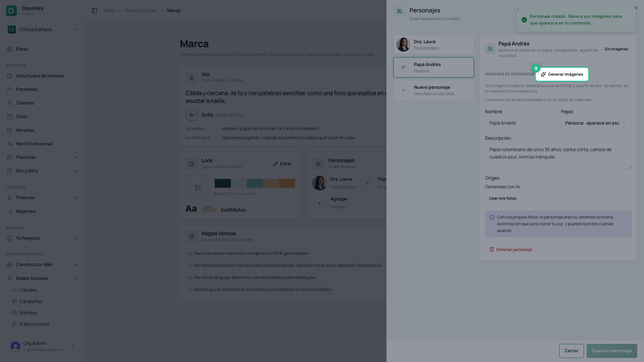644x362 pixels.
Task: Click the Reglas clínicas shield icon
Action: point(192,237)
